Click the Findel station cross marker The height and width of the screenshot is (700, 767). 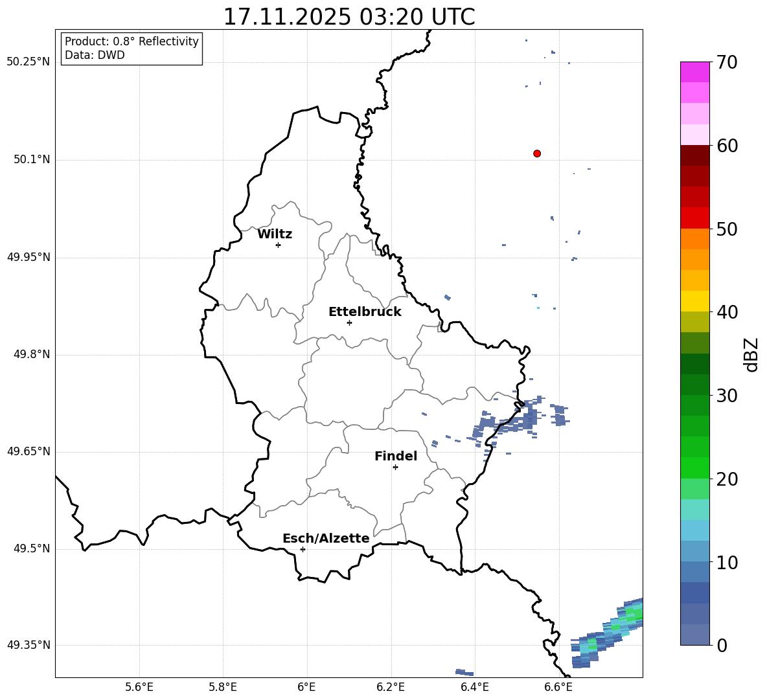395,468
